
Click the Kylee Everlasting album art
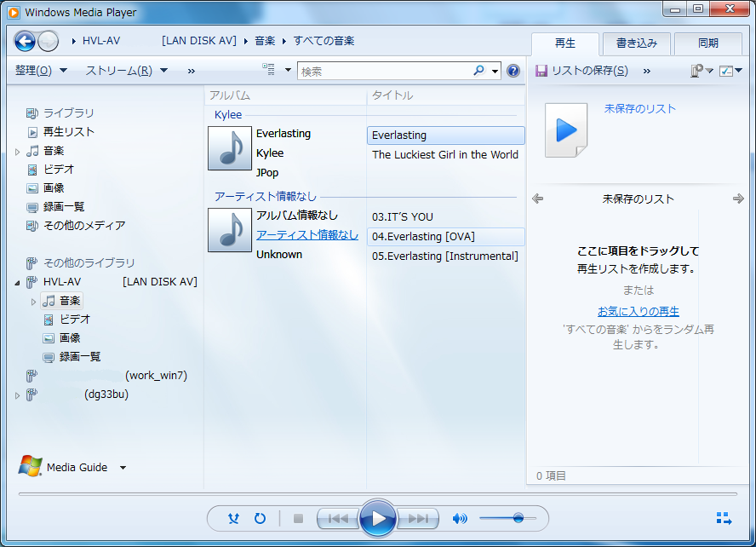point(230,148)
